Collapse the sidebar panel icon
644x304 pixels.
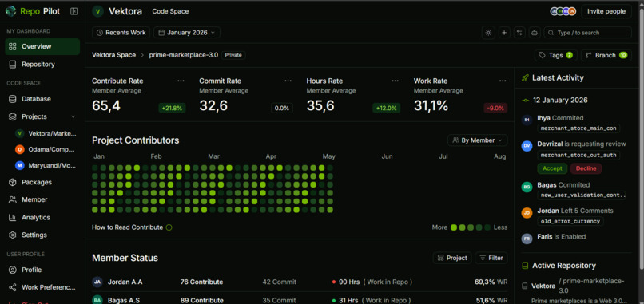tap(74, 11)
